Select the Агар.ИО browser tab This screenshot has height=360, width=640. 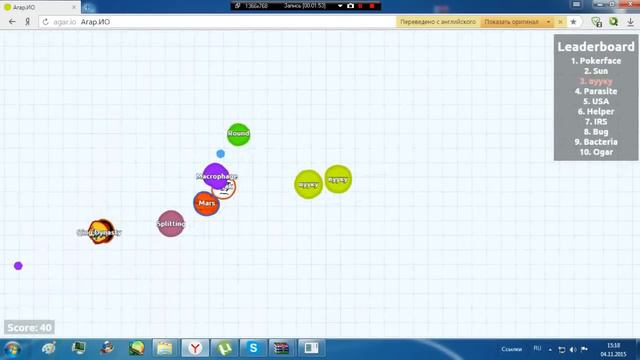pyautogui.click(x=39, y=7)
